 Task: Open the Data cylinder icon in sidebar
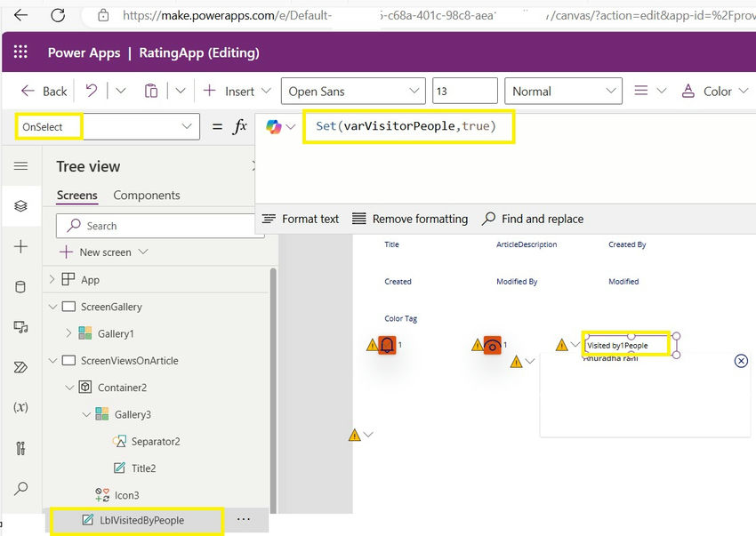(20, 287)
